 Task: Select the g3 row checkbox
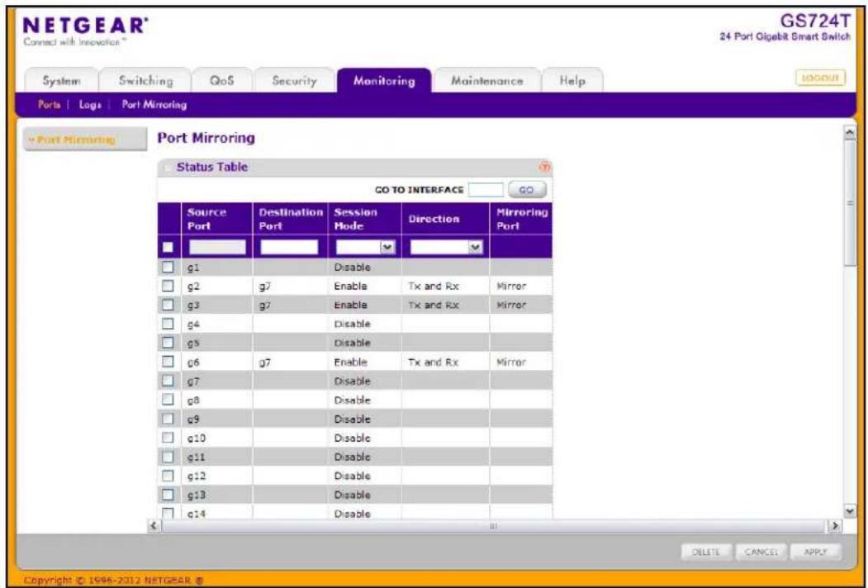tap(168, 305)
